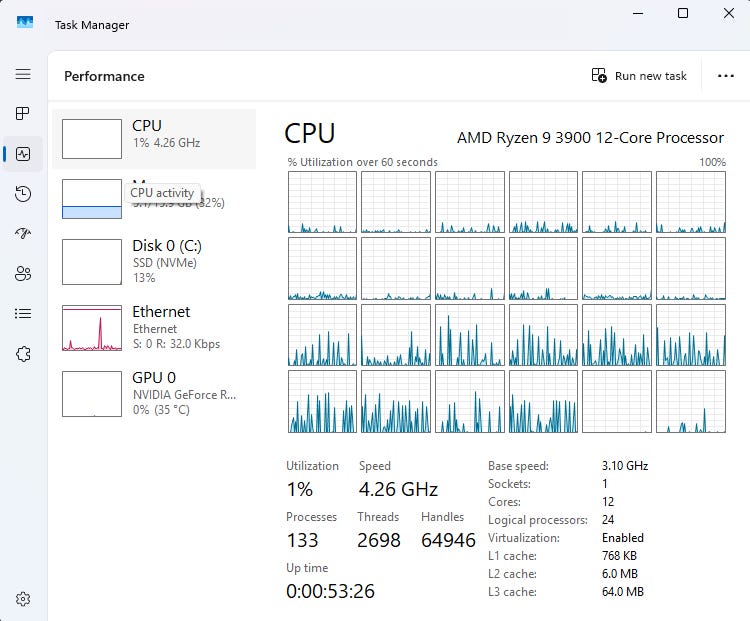Select the CPU entry in performance list

pyautogui.click(x=154, y=139)
